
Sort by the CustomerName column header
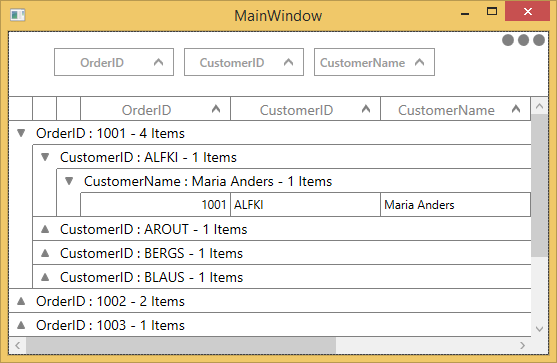pyautogui.click(x=456, y=109)
